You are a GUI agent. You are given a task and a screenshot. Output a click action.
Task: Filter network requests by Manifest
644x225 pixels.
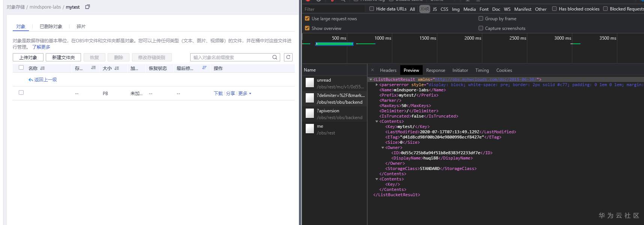(522, 9)
